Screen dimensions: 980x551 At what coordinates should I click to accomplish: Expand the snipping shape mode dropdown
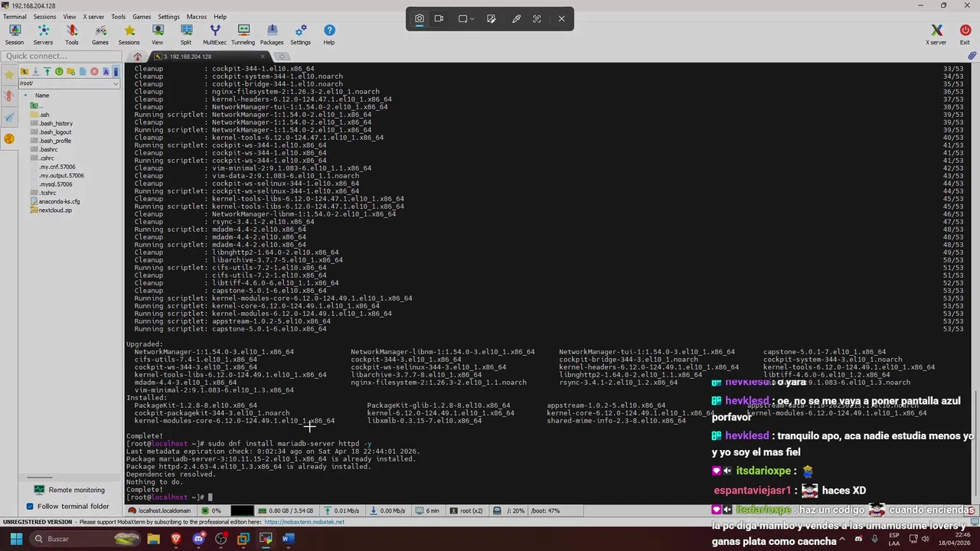coord(472,18)
